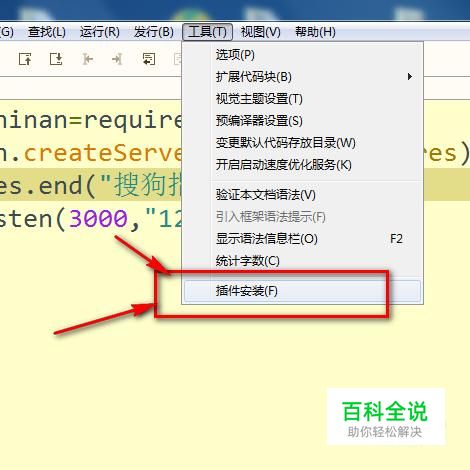470x470 pixels.
Task: Close the open 工具(T) menu
Action: click(x=207, y=32)
